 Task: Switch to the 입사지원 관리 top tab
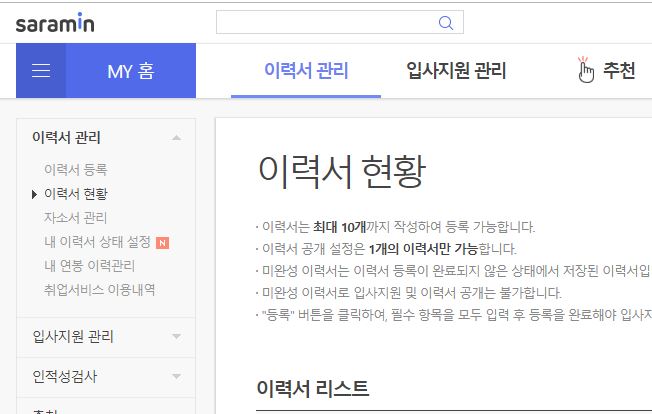coord(456,70)
